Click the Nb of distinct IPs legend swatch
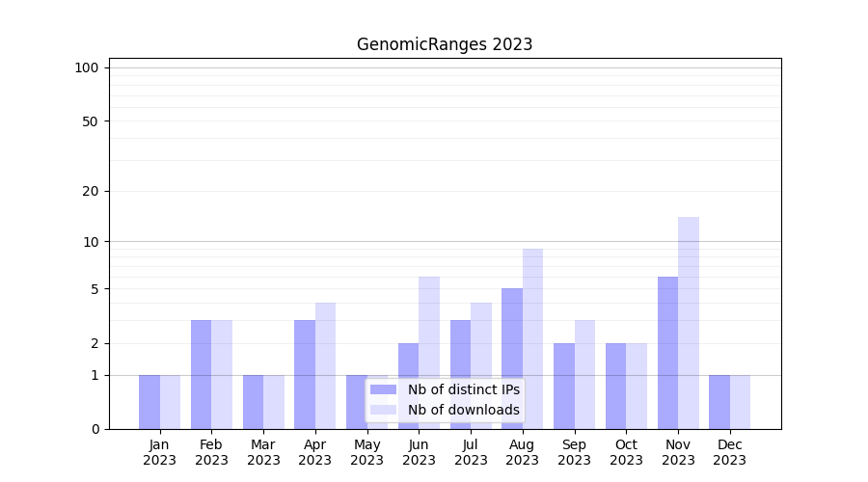Viewport: 868px width, 482px height. pos(383,389)
